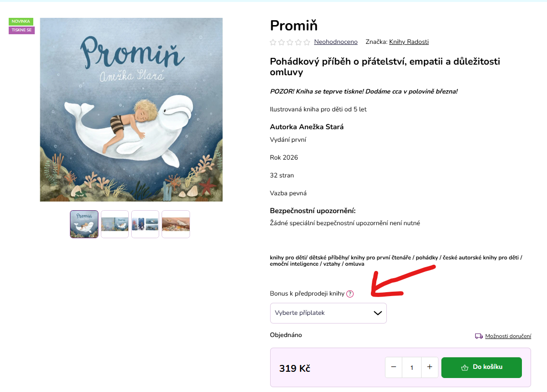Open the Možnosti doručení link
The width and height of the screenshot is (547, 392).
click(x=508, y=336)
